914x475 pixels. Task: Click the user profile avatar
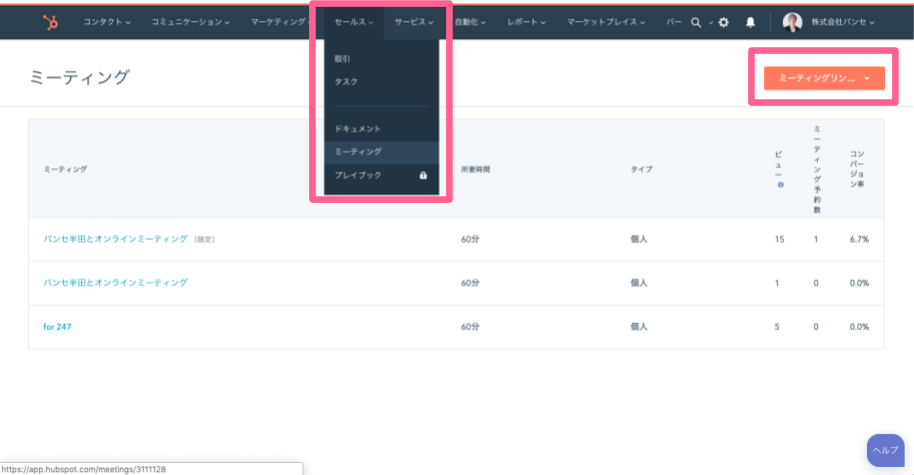[792, 22]
